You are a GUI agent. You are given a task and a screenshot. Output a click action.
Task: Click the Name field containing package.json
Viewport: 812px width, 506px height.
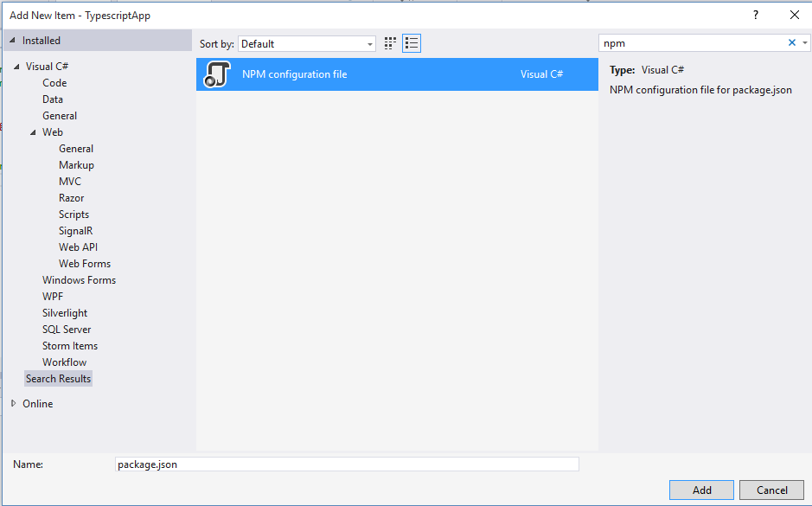click(346, 464)
